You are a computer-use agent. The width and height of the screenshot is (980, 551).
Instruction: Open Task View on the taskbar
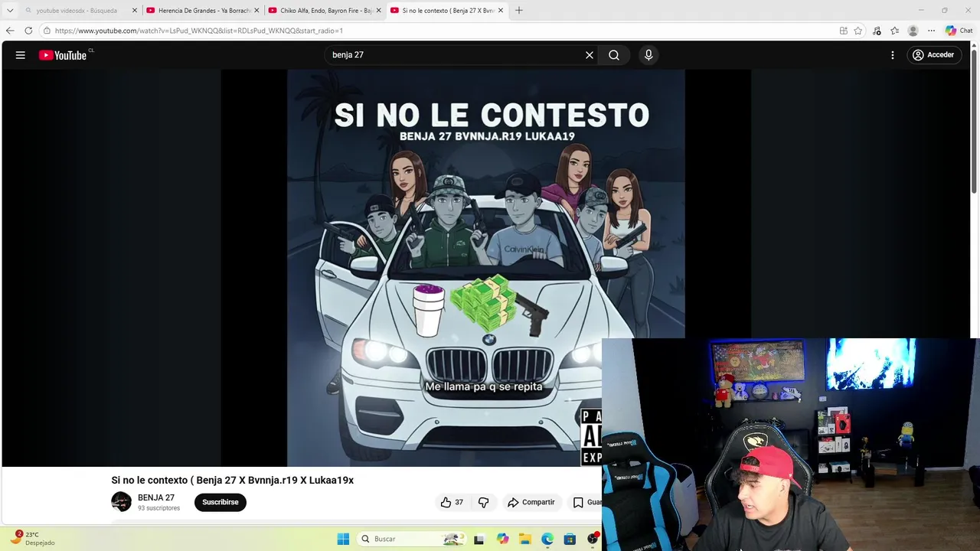click(479, 539)
